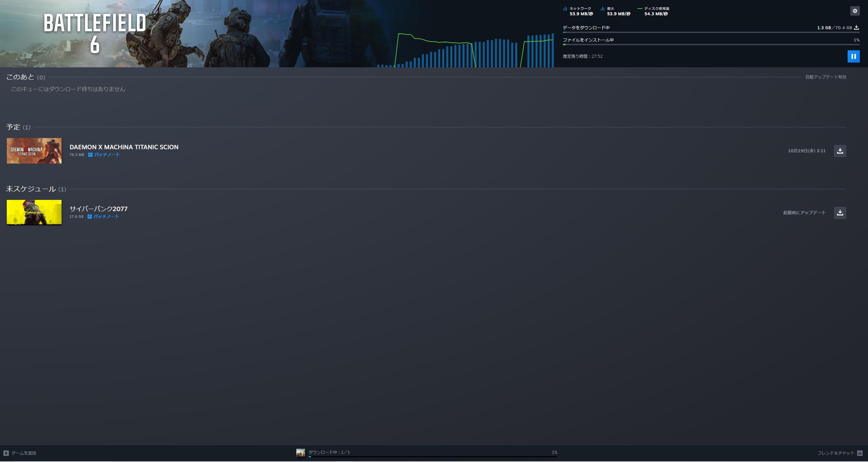The image size is (868, 462).
Task: Pause the Battlefield 6 download
Action: tap(853, 56)
